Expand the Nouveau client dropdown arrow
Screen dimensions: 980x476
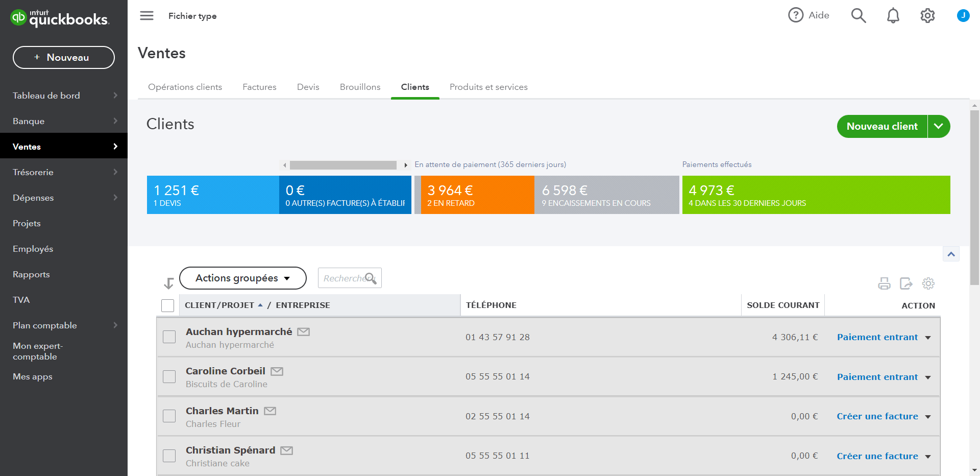click(x=938, y=126)
